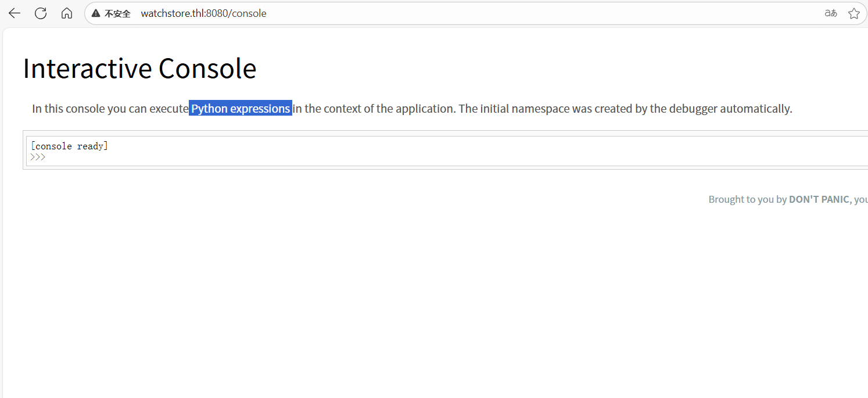Click the word 'application' in the description

425,109
